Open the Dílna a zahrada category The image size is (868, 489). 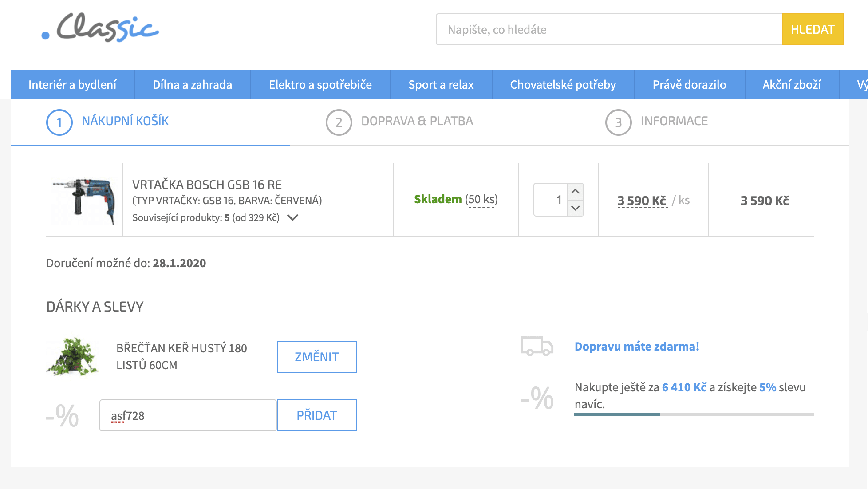(192, 84)
